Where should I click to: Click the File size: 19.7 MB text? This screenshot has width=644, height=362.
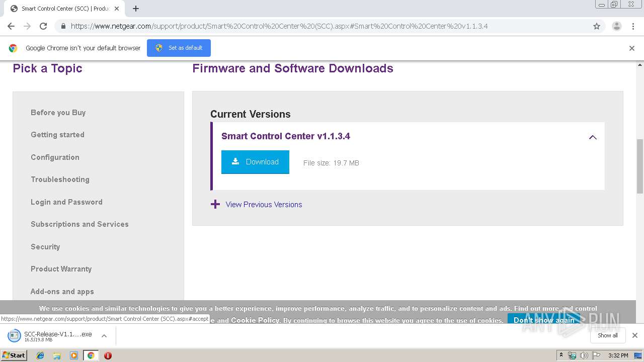pyautogui.click(x=331, y=163)
